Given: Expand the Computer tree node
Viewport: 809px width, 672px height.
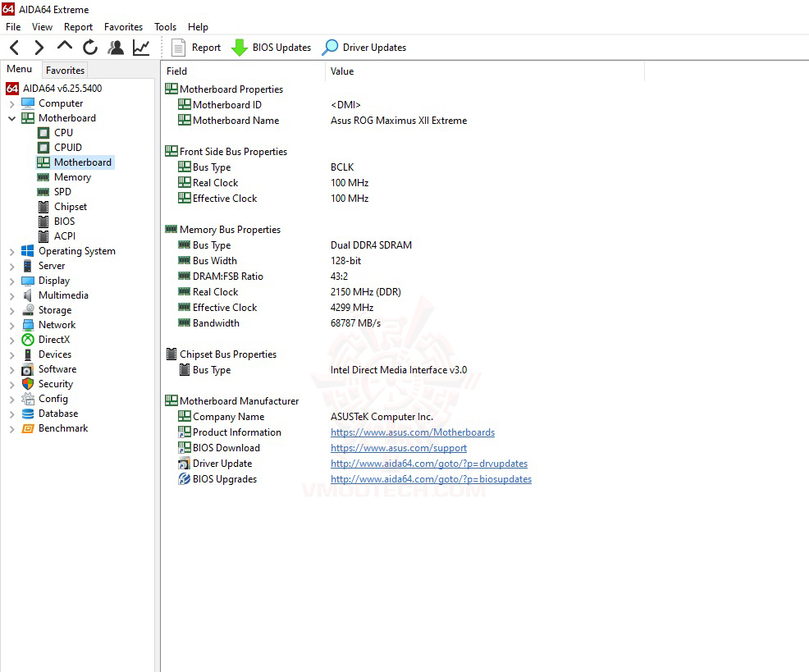Looking at the screenshot, I should [x=11, y=104].
